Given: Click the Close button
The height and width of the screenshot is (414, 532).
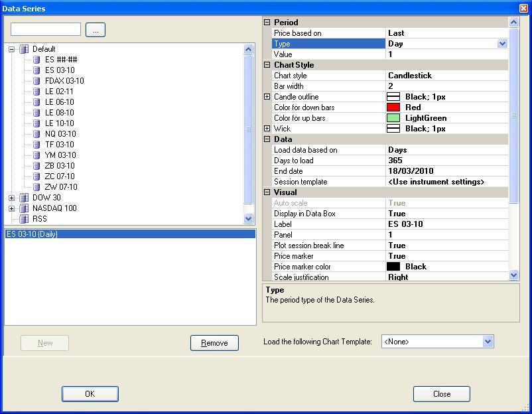Looking at the screenshot, I should pyautogui.click(x=442, y=394).
